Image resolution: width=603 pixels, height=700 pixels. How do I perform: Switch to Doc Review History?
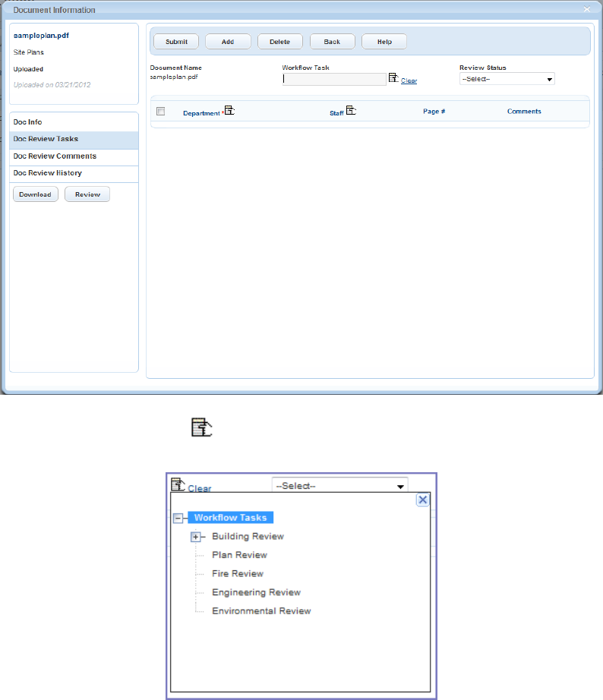coord(74,173)
